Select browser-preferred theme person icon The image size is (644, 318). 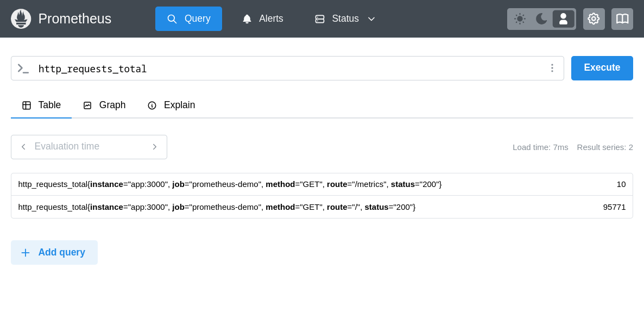pos(564,19)
